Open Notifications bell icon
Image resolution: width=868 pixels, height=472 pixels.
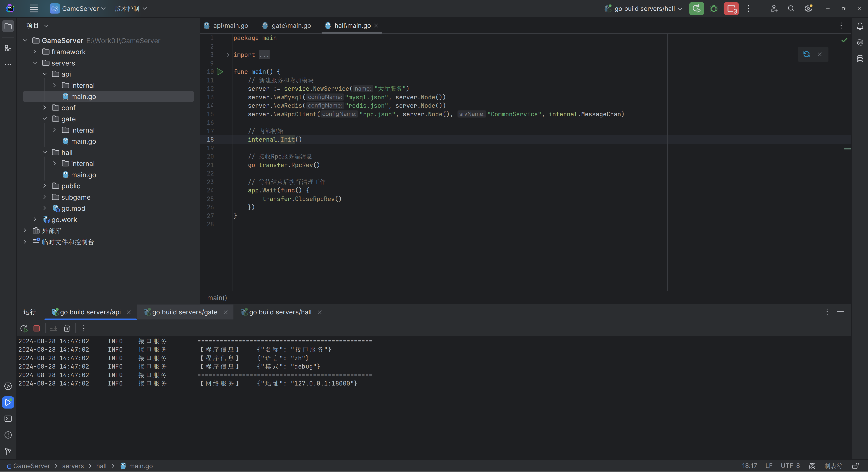pyautogui.click(x=860, y=26)
